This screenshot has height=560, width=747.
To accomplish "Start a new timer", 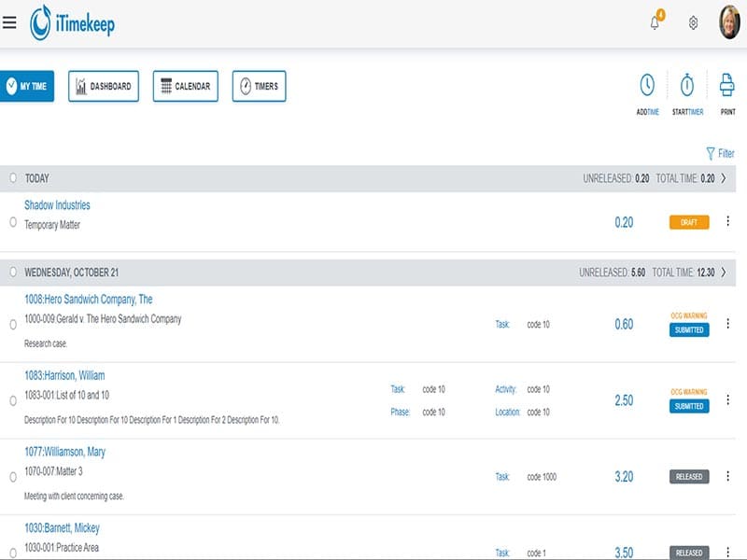I will coord(687,86).
